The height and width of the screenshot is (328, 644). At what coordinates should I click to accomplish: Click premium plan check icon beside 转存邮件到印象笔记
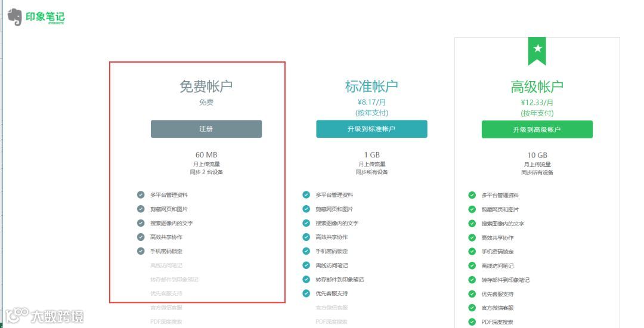(472, 280)
